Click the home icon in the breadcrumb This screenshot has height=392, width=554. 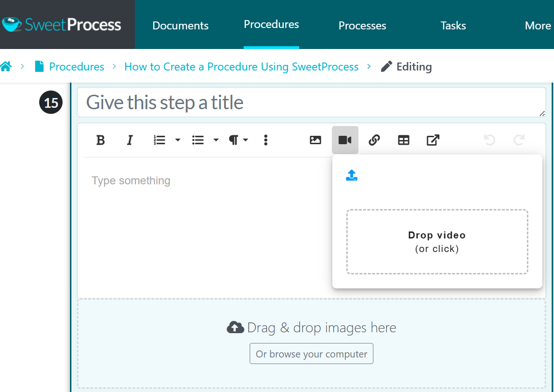pyautogui.click(x=7, y=66)
